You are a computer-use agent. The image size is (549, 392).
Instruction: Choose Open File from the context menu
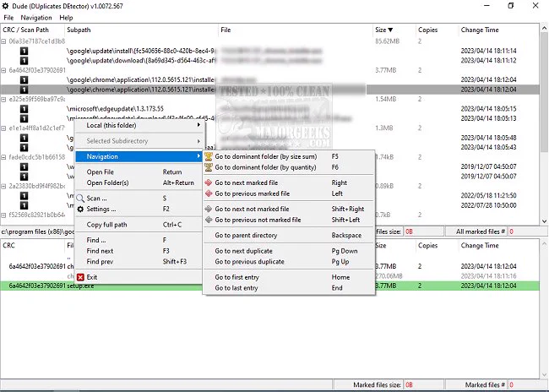pos(139,172)
